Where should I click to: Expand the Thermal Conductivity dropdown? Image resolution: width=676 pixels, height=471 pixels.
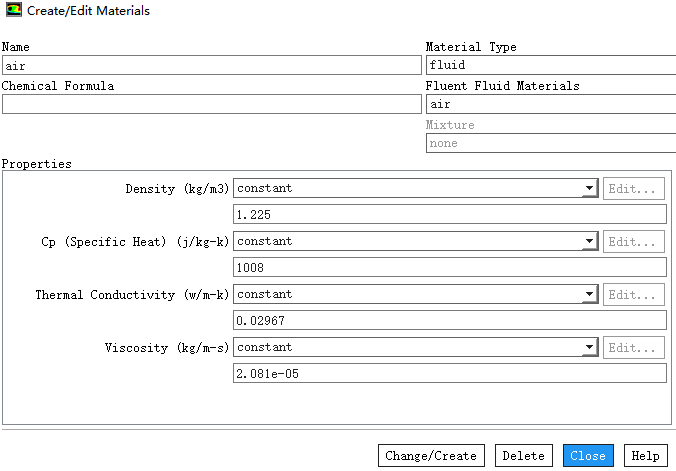tap(588, 294)
